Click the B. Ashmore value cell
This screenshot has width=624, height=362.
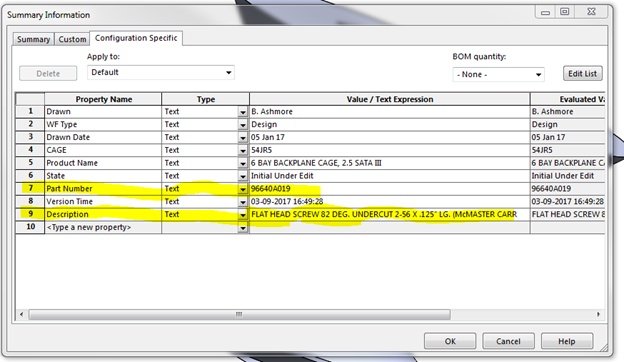(x=390, y=111)
